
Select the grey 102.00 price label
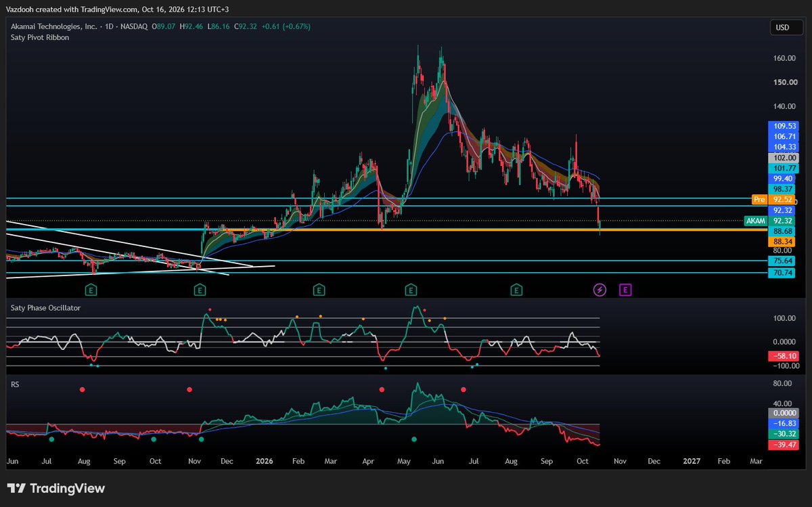point(782,158)
